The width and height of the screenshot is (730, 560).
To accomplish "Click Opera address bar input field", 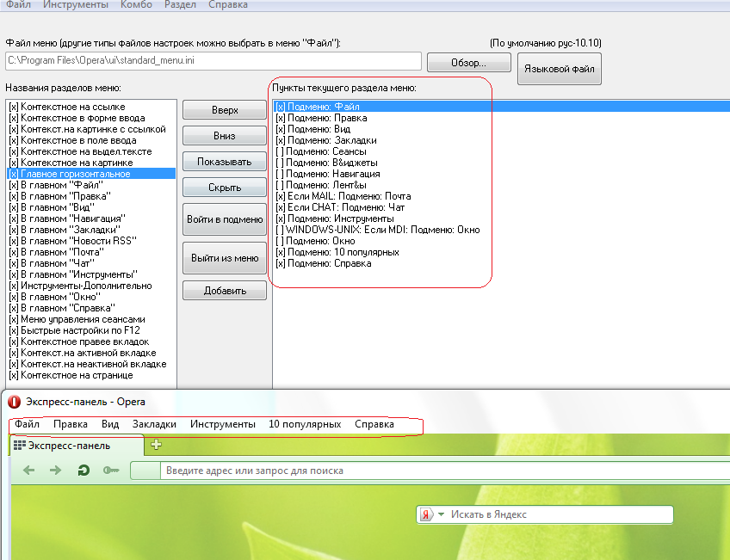I will tap(444, 471).
